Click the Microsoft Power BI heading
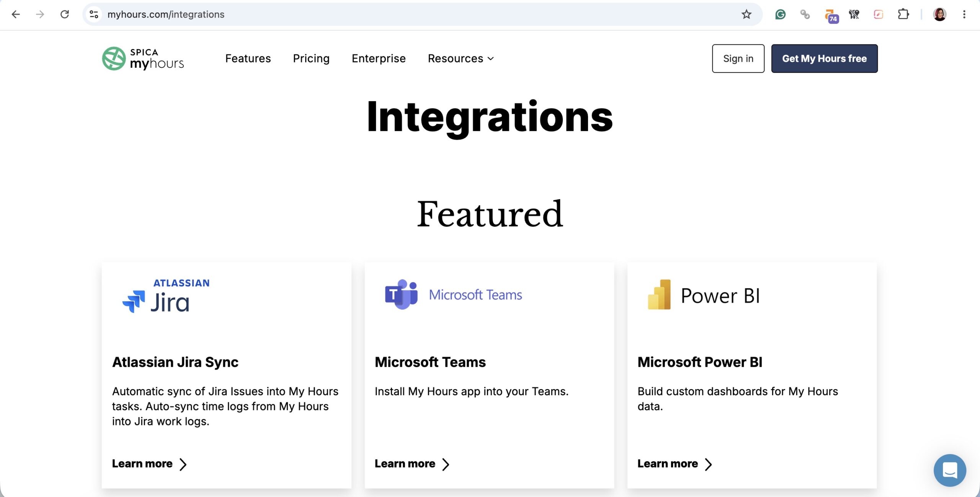This screenshot has width=980, height=497. (700, 362)
